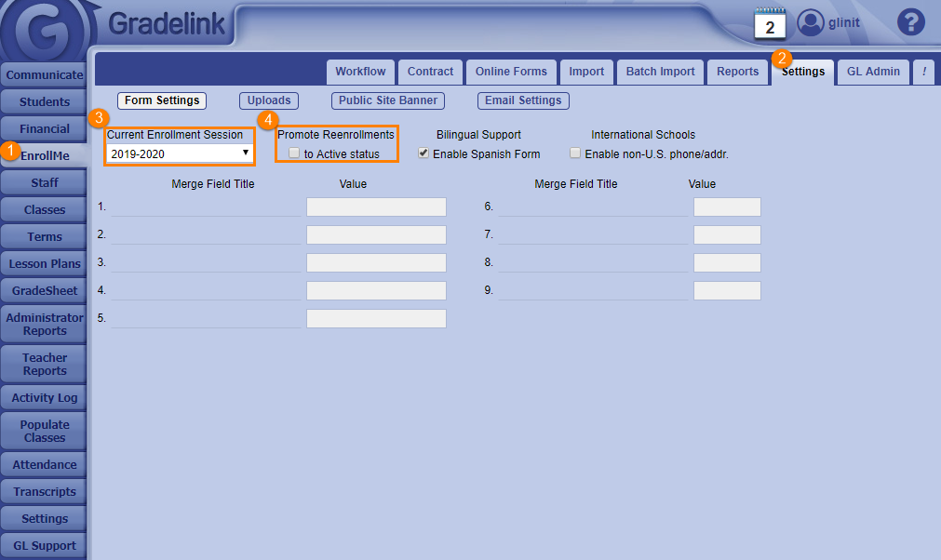Switch to the Workflow tab
Image resolution: width=941 pixels, height=560 pixels.
[360, 72]
